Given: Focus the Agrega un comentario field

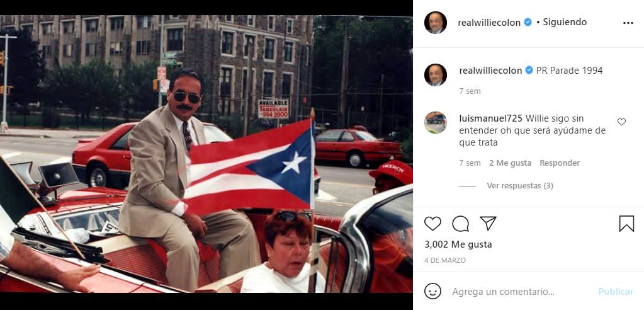Looking at the screenshot, I should click(x=522, y=292).
